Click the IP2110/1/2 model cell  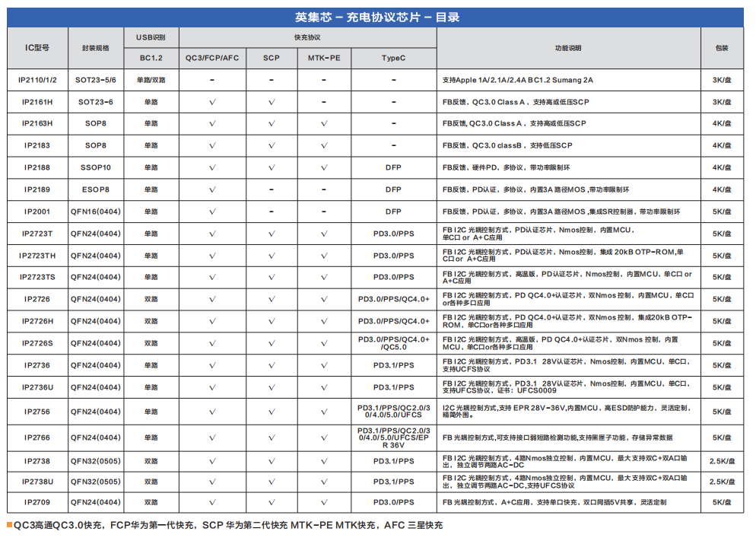37,80
